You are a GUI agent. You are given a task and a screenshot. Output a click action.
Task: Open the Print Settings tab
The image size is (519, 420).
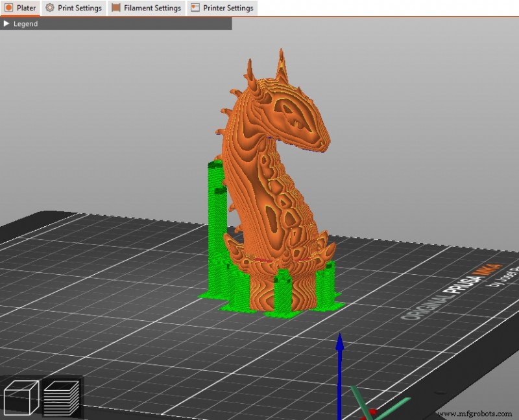click(73, 8)
